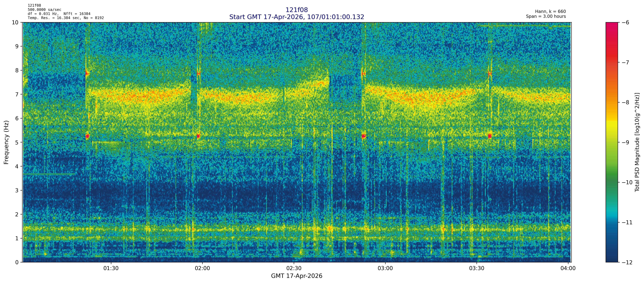Image resolution: width=644 pixels, height=283 pixels.
Task: Click the 04:00 time tick label
Action: (x=568, y=269)
